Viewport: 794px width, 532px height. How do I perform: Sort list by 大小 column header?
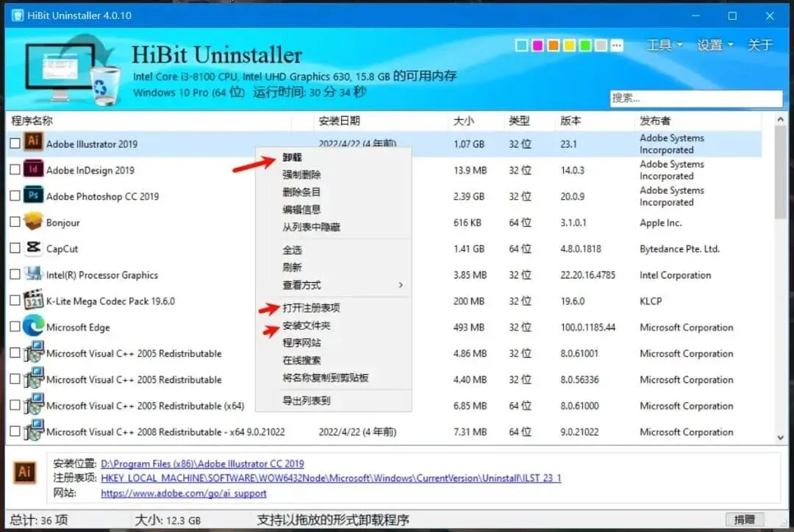coord(463,121)
